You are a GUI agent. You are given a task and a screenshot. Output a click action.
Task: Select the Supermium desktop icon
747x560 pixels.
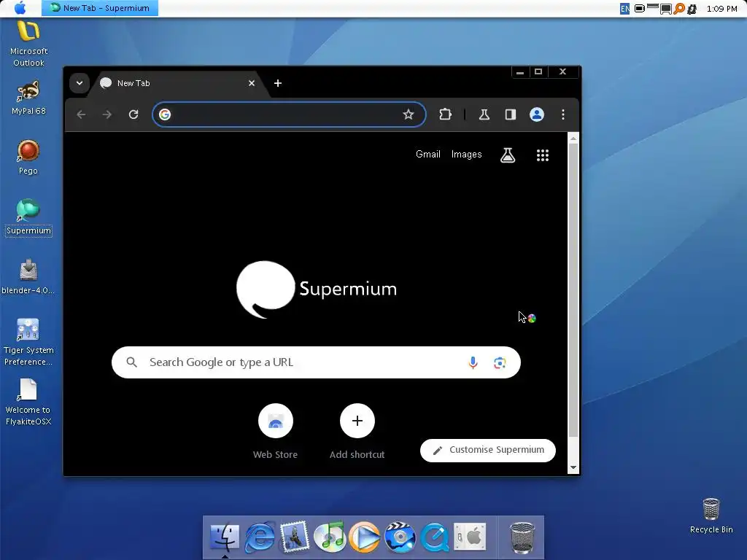[28, 217]
